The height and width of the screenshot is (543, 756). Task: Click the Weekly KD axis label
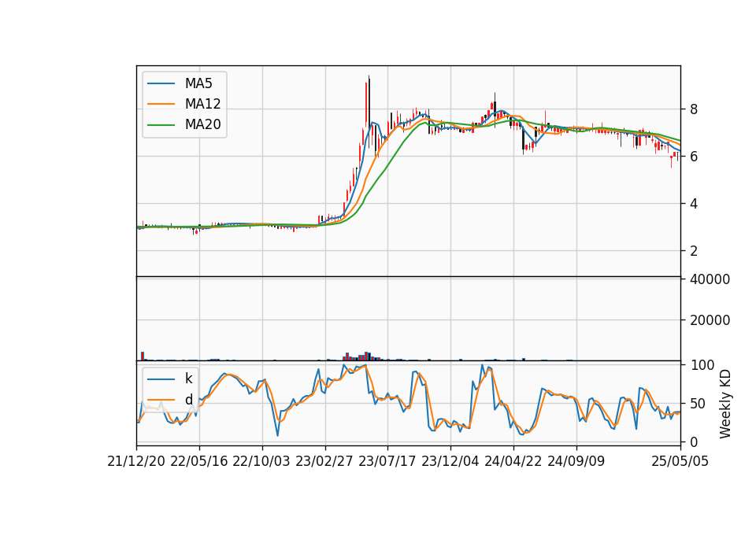coord(725,404)
